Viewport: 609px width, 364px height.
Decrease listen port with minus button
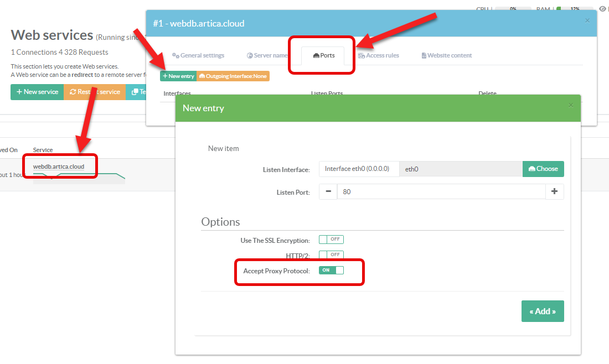click(328, 191)
